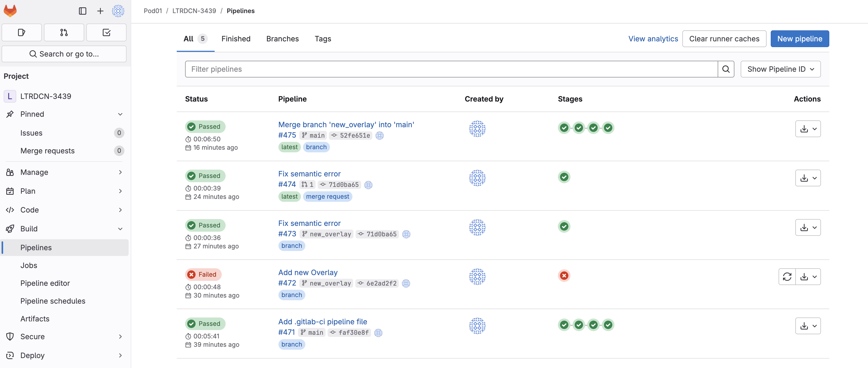
Task: Collapse the Pinned section in sidebar
Action: tap(120, 114)
